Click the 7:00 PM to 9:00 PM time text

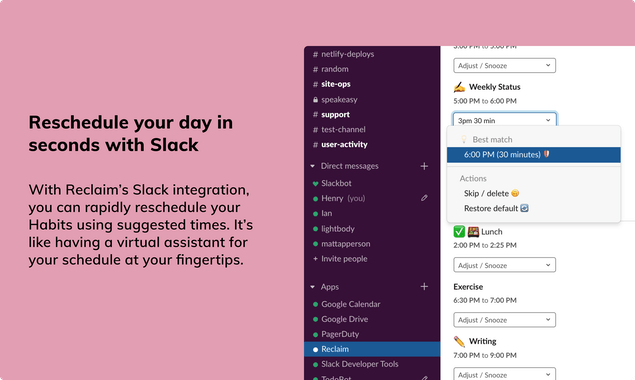(485, 355)
